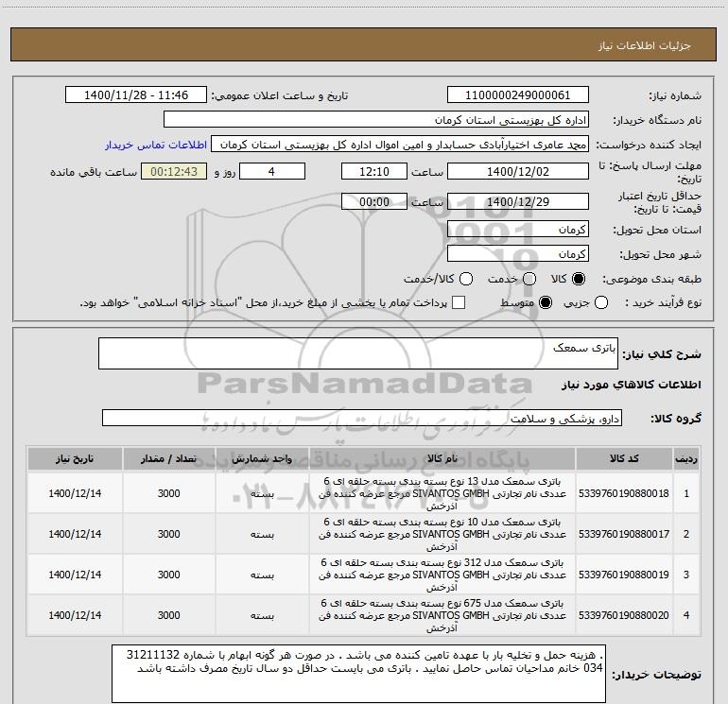This screenshot has height=704, width=728.
Task: Click need date 1400/12/14 in row 3
Action: click(75, 575)
